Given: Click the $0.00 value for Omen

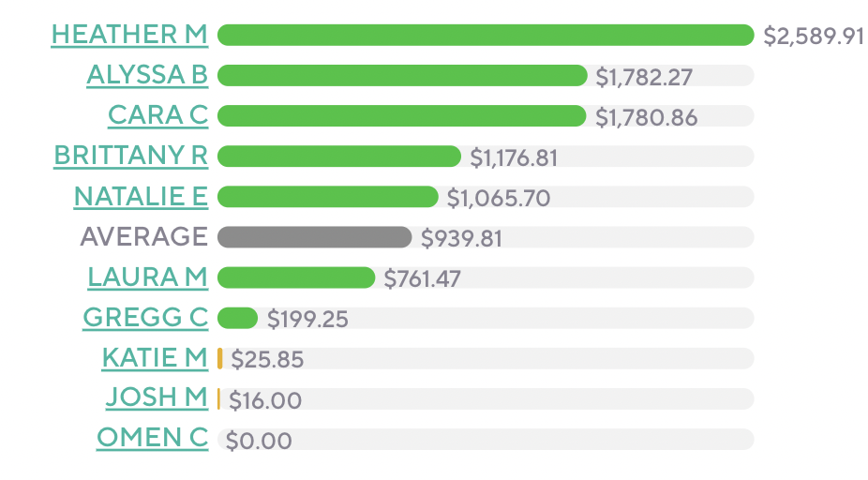Looking at the screenshot, I should [x=259, y=440].
